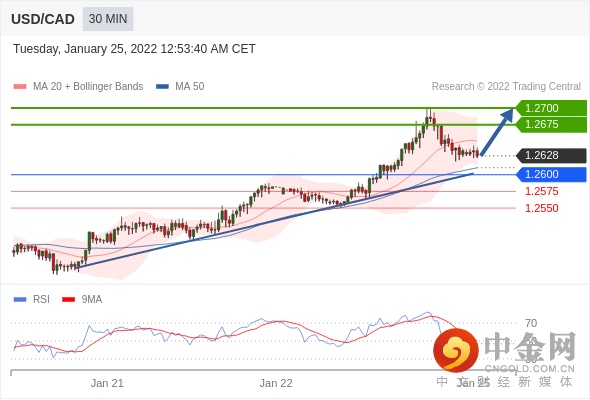Click the '9MA' legend label
Viewport: 590px width, 400px height.
coord(92,300)
